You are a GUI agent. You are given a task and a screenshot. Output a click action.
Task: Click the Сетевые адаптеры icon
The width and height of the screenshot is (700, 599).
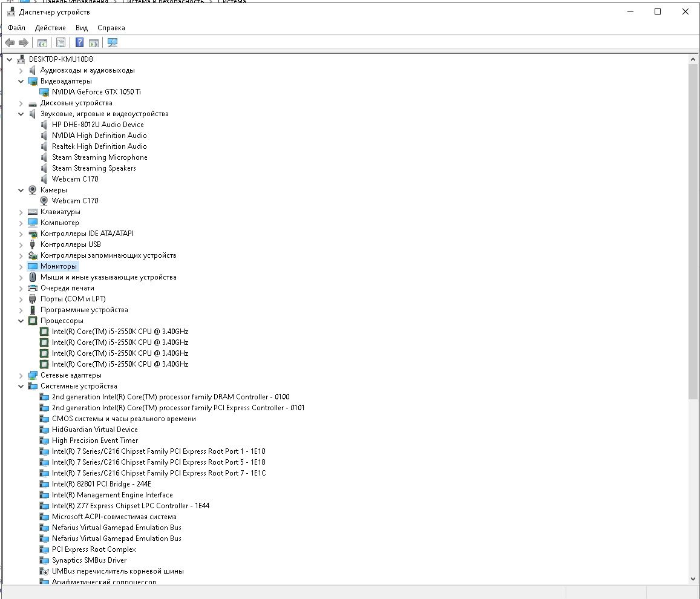(33, 375)
